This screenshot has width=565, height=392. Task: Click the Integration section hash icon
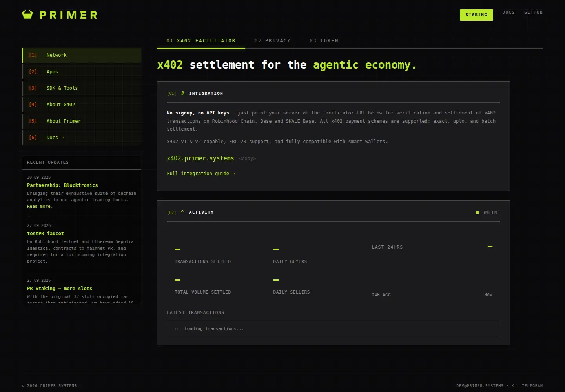182,93
